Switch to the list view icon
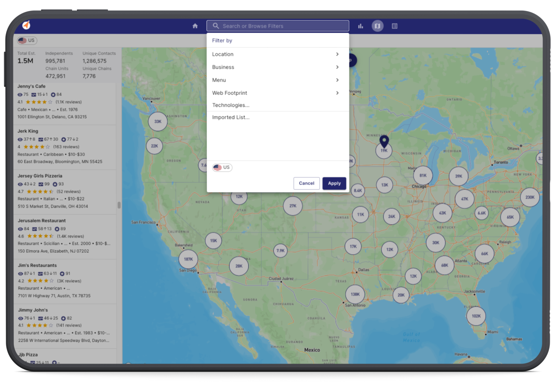This screenshot has width=555, height=392. pyautogui.click(x=395, y=26)
